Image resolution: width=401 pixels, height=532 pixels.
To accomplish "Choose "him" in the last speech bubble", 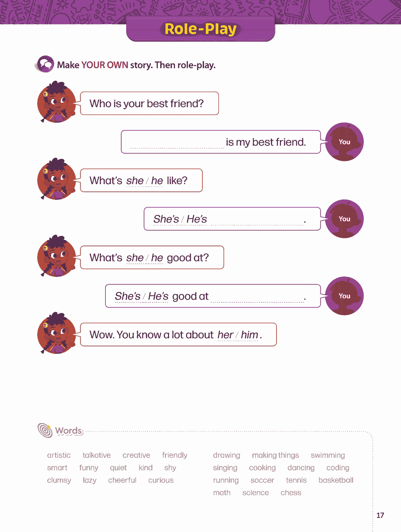I will tap(249, 335).
